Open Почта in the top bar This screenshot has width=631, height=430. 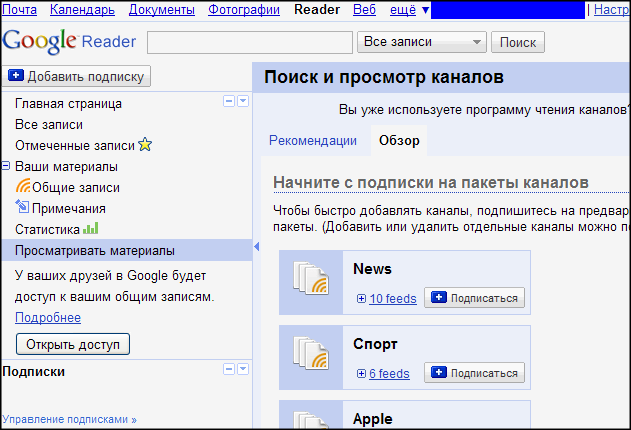(x=20, y=9)
